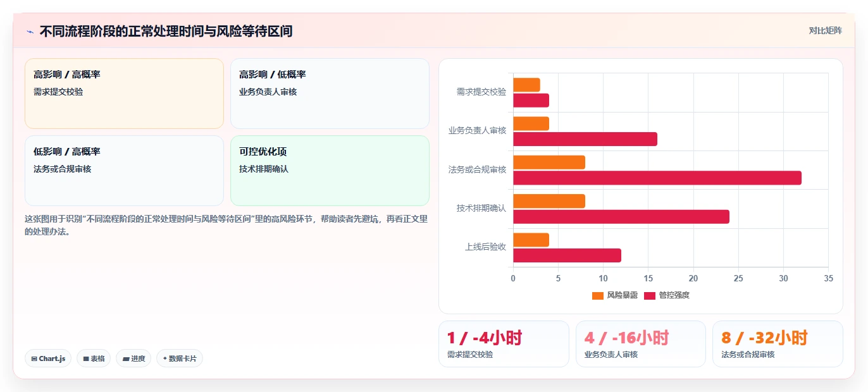Screen dimensions: 868x392
Task: Click the description paragraph starting 这张图用于识别
Action: click(226, 225)
